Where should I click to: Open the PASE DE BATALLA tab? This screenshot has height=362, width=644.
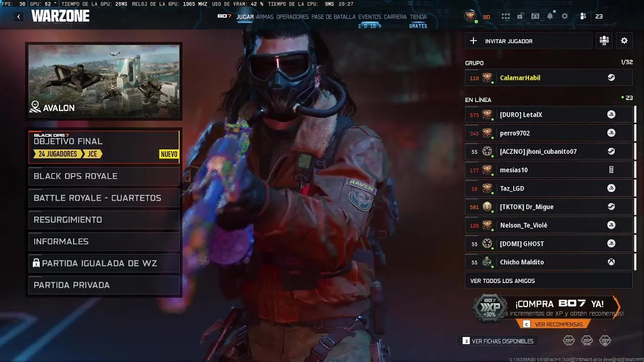pos(334,17)
